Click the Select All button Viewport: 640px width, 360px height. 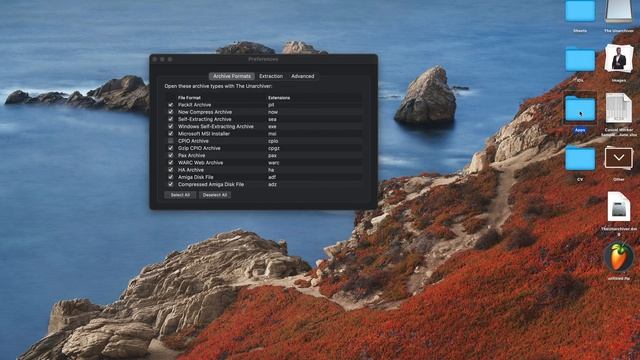pyautogui.click(x=180, y=195)
